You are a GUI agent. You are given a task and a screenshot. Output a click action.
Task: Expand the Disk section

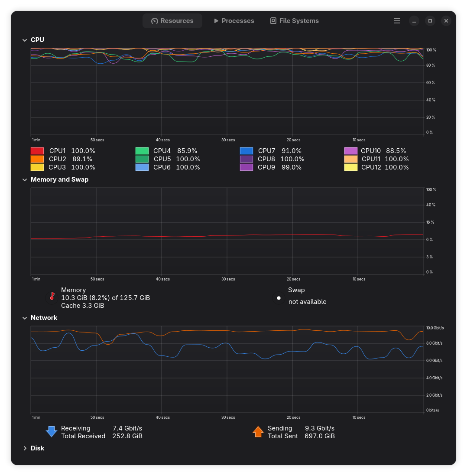tap(25, 448)
